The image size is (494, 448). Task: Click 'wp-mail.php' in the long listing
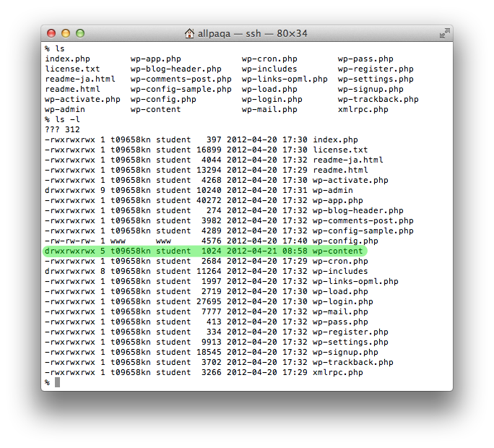coord(340,311)
